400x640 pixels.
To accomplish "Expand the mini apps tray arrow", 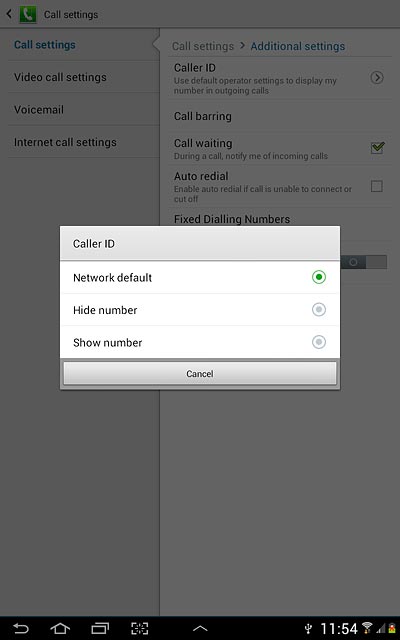I will click(x=200, y=629).
